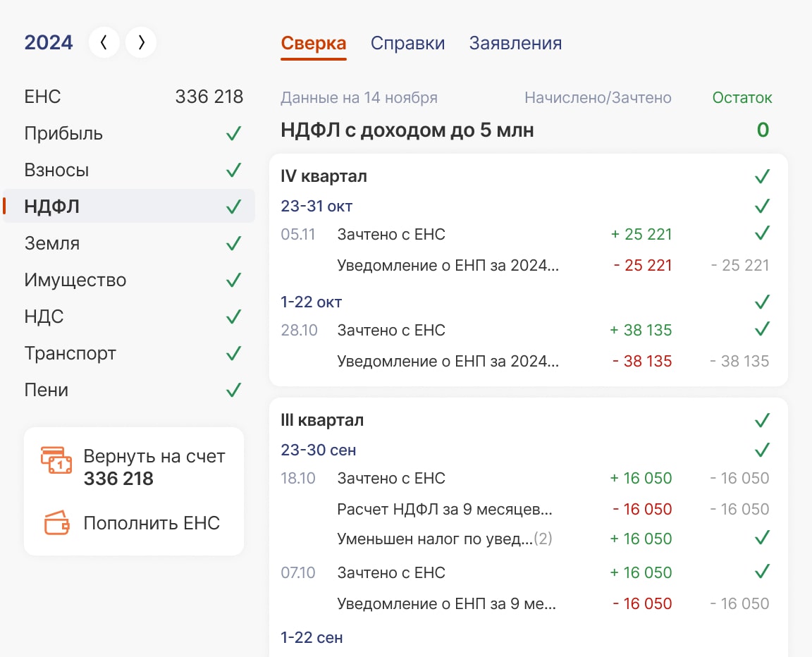Viewport: 812px width, 657px height.
Task: Click НДФЛ с доходом до 5 млн heading
Action: pos(407,130)
